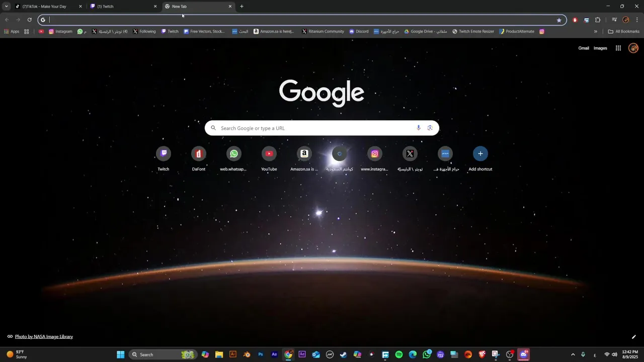644x362 pixels.
Task: Open the DaFont shortcut tile
Action: pos(199,159)
